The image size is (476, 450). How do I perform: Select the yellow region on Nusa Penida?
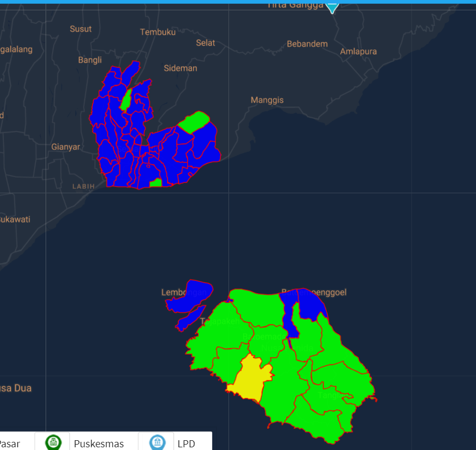pyautogui.click(x=250, y=378)
